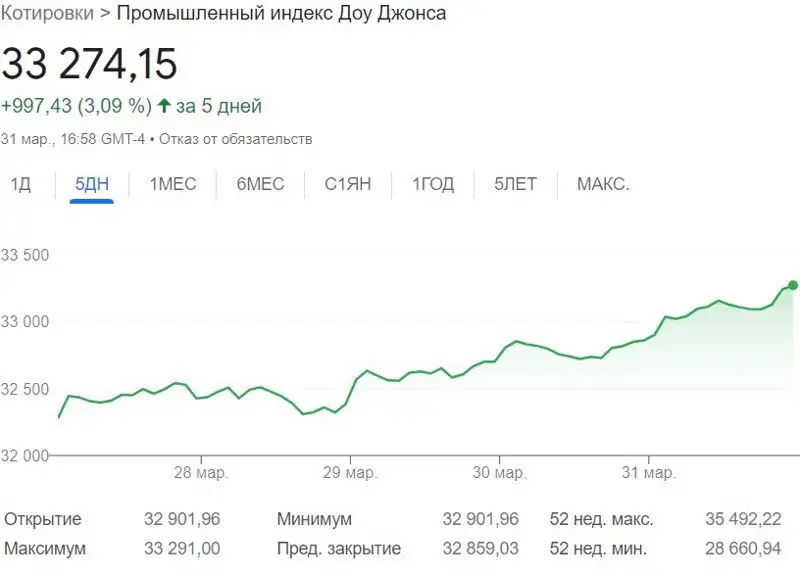
Task: Click the main index value 33 274,15
Action: tap(89, 64)
